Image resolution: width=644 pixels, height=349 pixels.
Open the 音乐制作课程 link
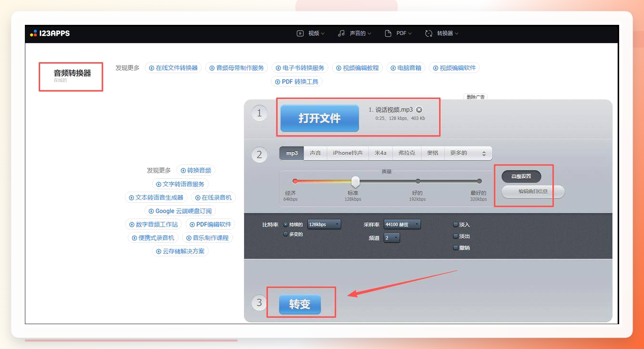[208, 238]
